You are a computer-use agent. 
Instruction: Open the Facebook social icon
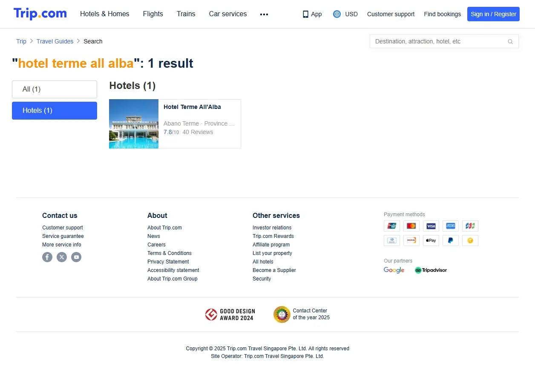47,257
